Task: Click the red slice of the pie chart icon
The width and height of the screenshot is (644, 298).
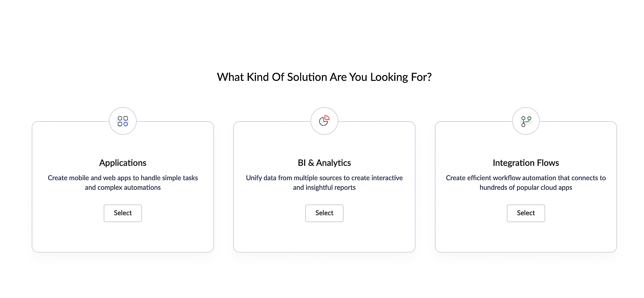Action: 327,118
